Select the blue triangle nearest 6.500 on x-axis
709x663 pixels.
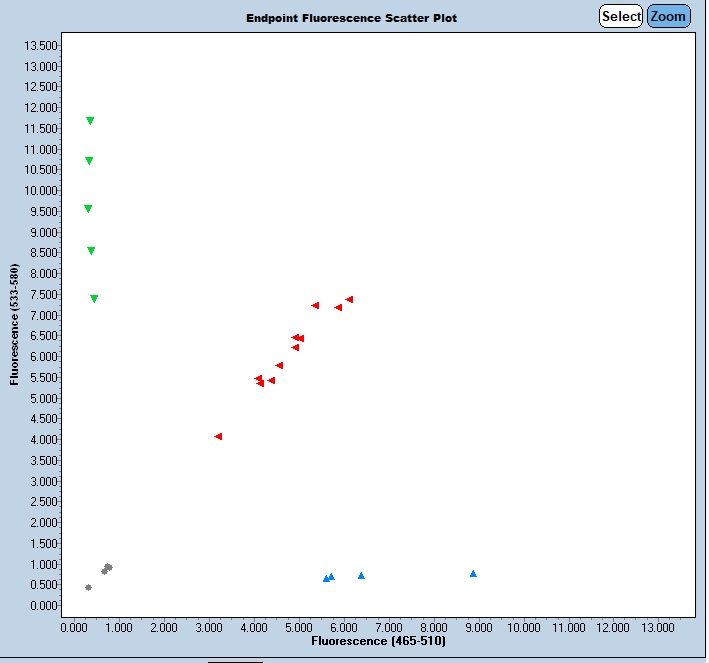tap(361, 575)
